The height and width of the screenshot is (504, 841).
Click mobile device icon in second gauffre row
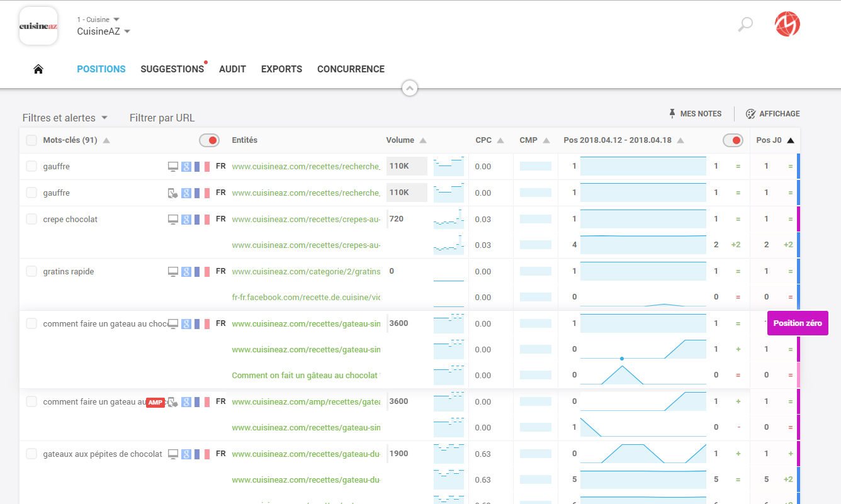pyautogui.click(x=173, y=193)
